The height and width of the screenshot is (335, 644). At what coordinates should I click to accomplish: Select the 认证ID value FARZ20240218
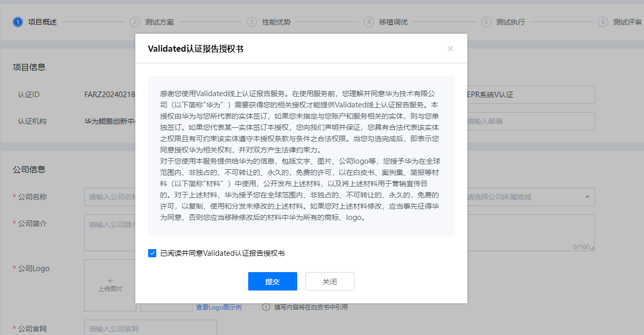point(109,95)
